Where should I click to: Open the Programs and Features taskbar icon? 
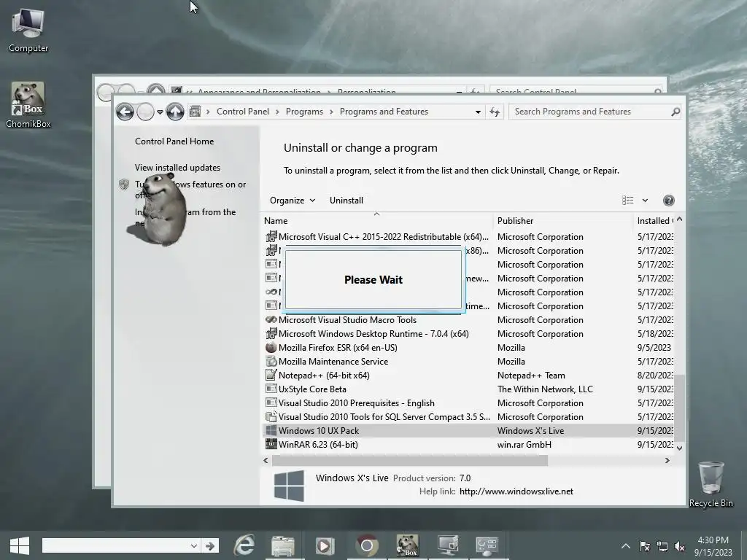487,545
